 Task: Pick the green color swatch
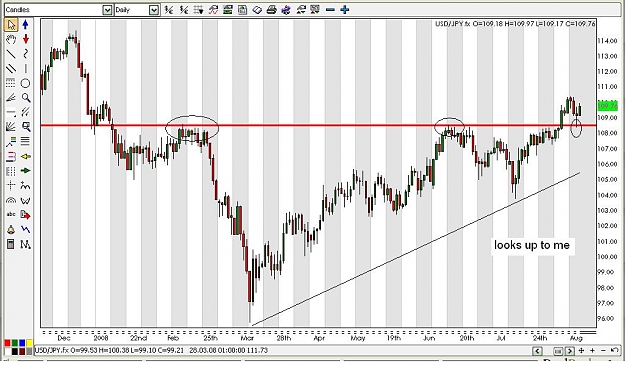[x=14, y=343]
